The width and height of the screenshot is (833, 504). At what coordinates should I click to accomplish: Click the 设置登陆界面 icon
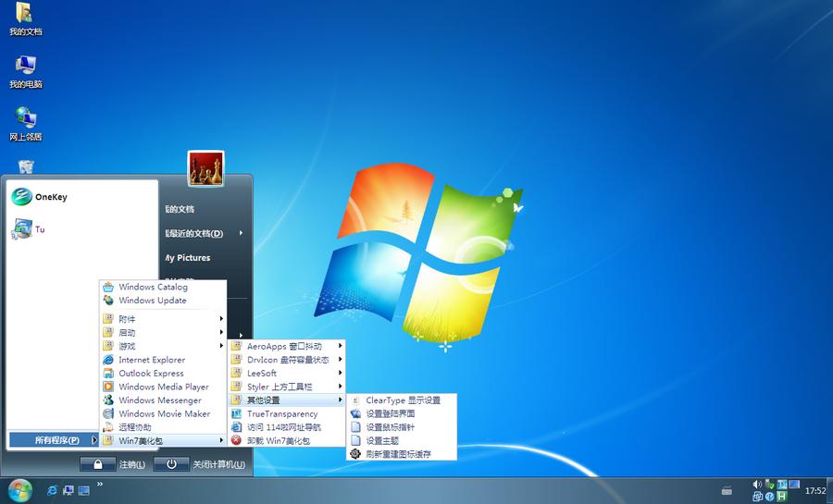coord(355,413)
